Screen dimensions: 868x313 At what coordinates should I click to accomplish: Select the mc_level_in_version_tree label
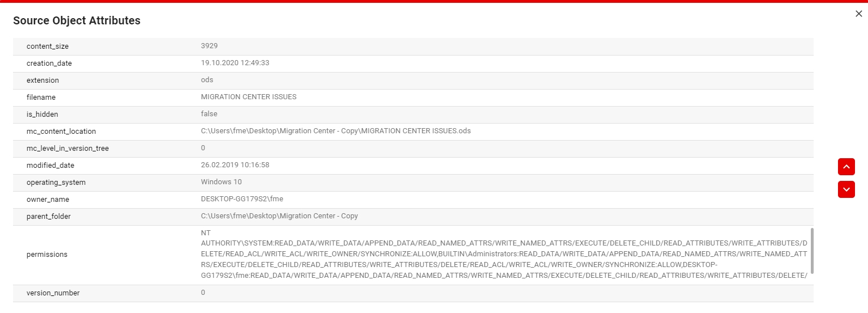[x=67, y=149]
